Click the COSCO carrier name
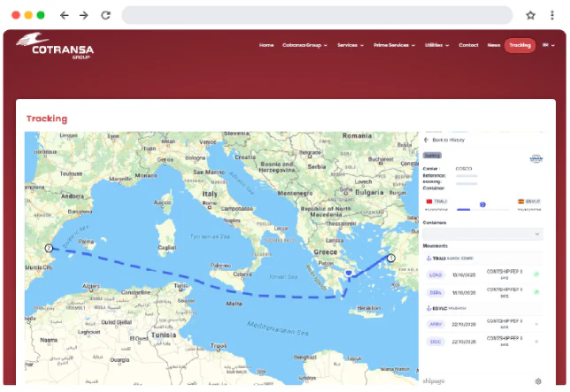This screenshot has height=392, width=570. coord(464,169)
